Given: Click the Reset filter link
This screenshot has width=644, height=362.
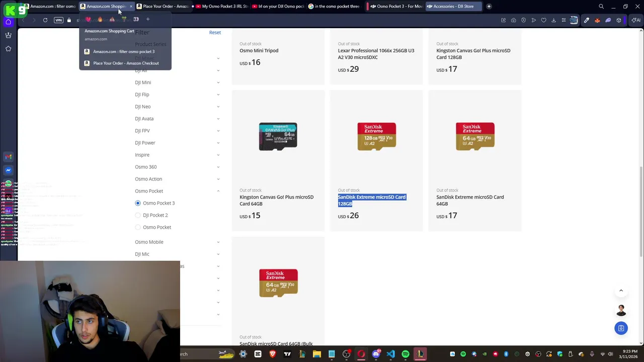Looking at the screenshot, I should 215,32.
